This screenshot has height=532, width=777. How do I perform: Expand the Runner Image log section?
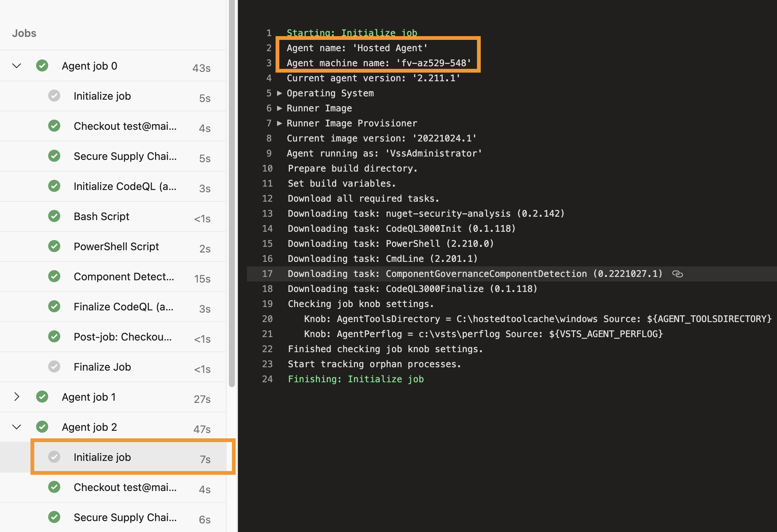[x=279, y=108]
